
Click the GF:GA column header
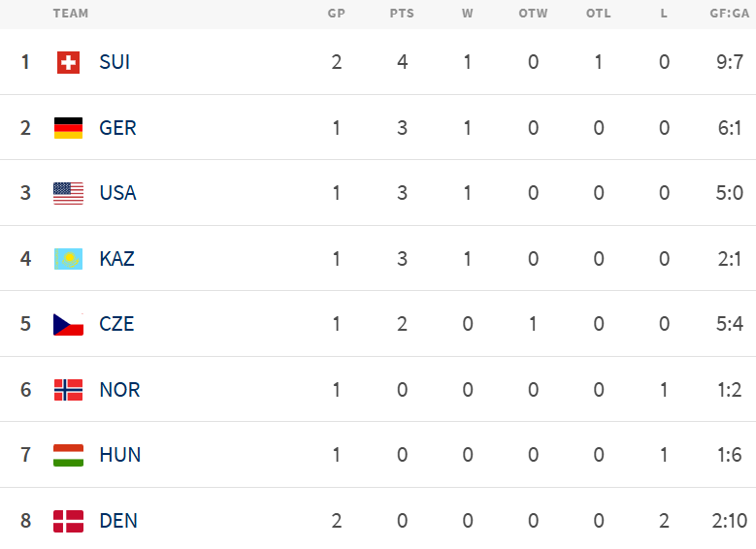pos(728,14)
